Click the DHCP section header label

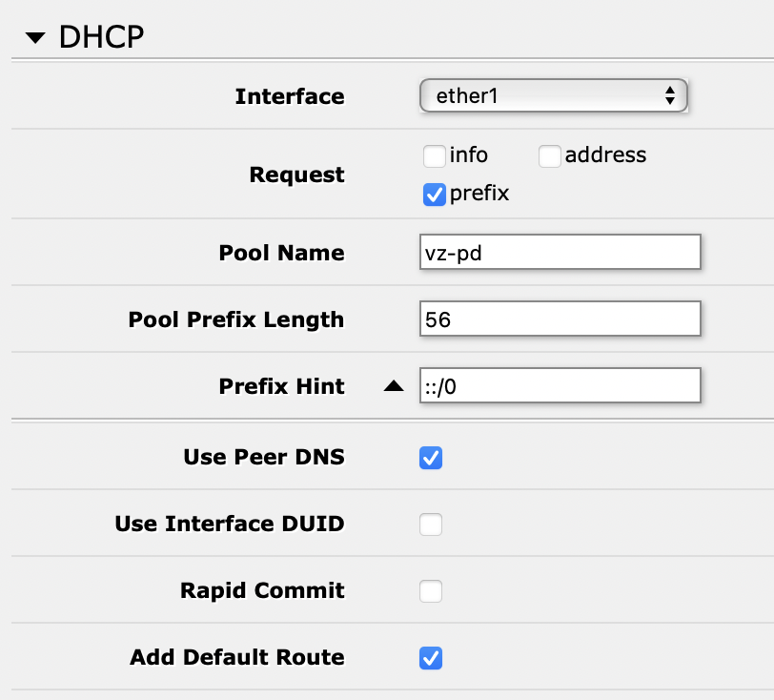(100, 36)
